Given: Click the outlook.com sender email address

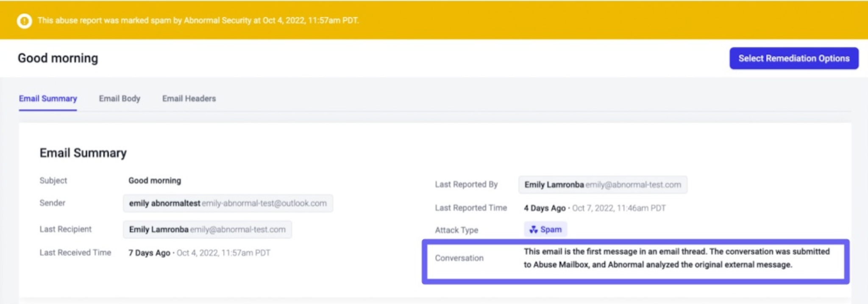Looking at the screenshot, I should [264, 203].
